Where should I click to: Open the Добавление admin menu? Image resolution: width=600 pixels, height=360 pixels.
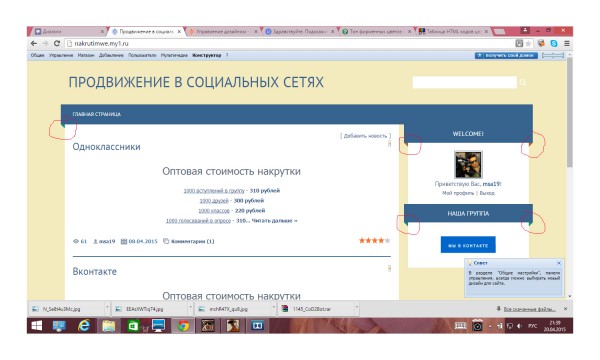point(111,55)
